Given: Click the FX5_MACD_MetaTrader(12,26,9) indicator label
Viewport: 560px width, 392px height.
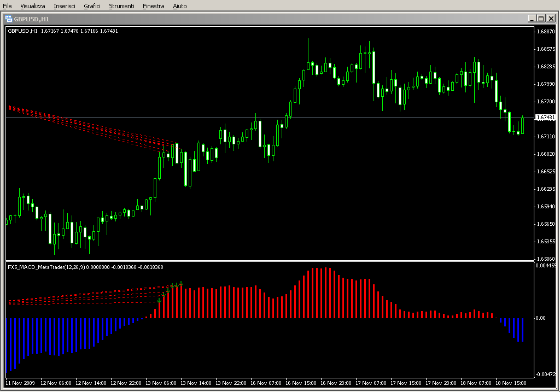Looking at the screenshot, I should coord(85,267).
